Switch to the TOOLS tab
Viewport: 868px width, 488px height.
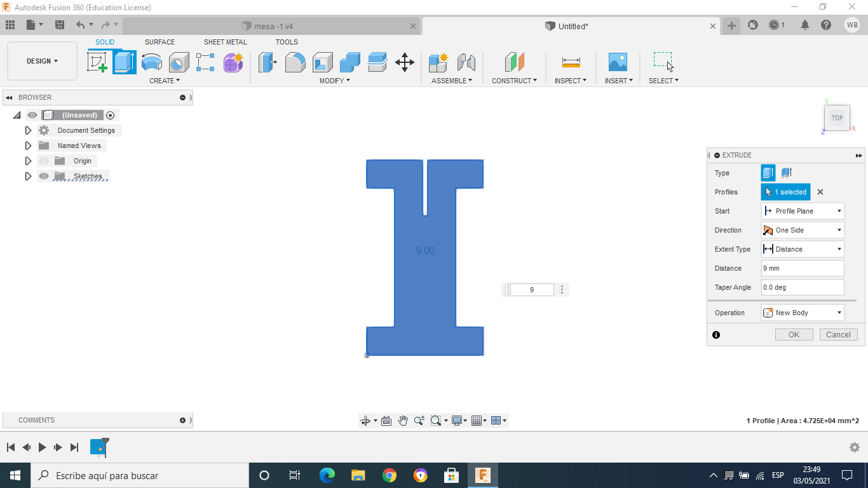(x=287, y=42)
